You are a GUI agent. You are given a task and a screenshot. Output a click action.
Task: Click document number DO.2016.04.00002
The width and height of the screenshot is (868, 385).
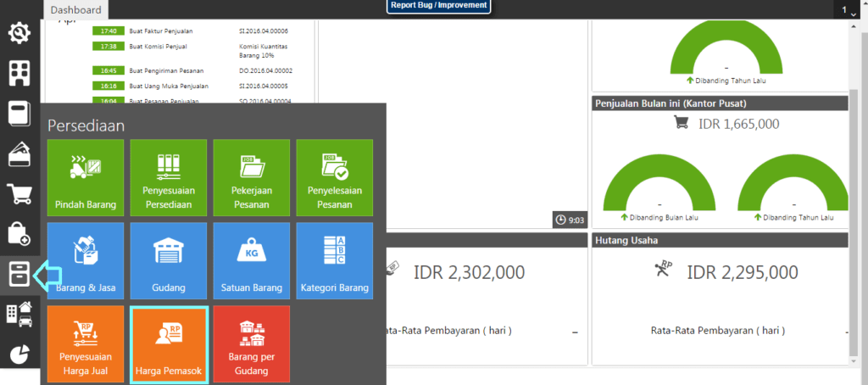[265, 71]
